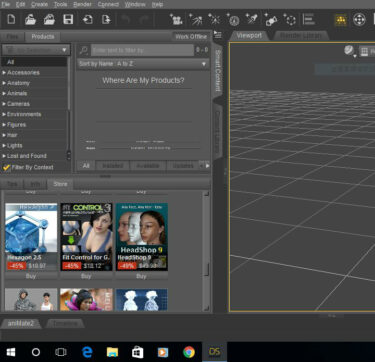
Task: Click the filter text search field
Action: 142,50
